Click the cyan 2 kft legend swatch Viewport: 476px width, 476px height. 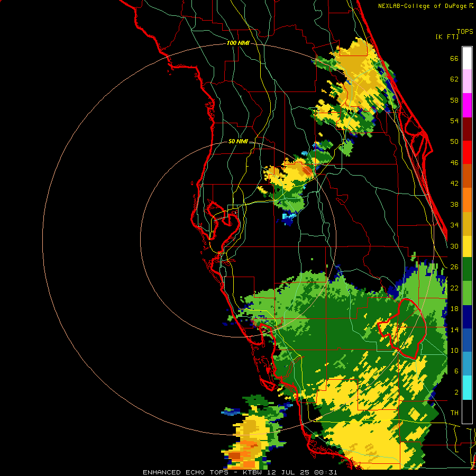tap(467, 388)
